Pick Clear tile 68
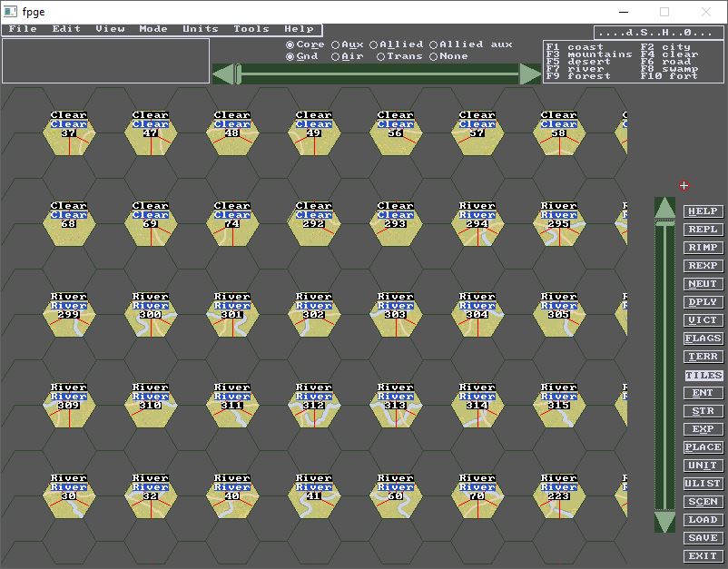Screen dimensions: 728x569 69,224
